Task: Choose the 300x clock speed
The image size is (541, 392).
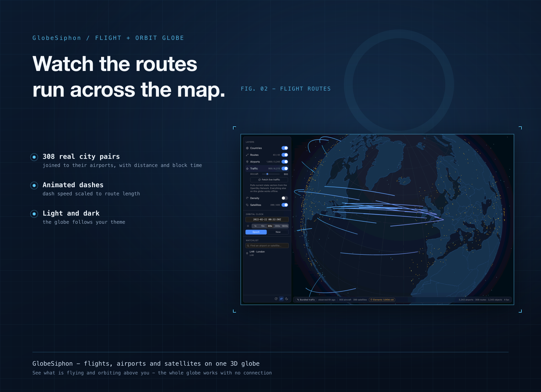Action: [x=278, y=226]
